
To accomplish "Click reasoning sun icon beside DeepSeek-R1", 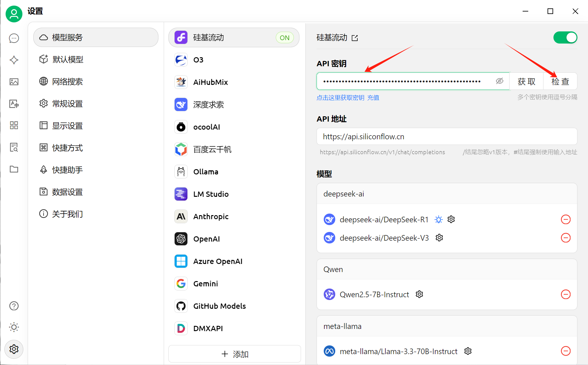I will 439,219.
